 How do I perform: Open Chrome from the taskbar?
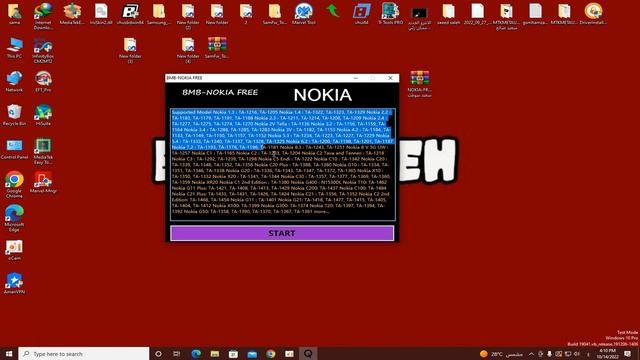point(271,353)
